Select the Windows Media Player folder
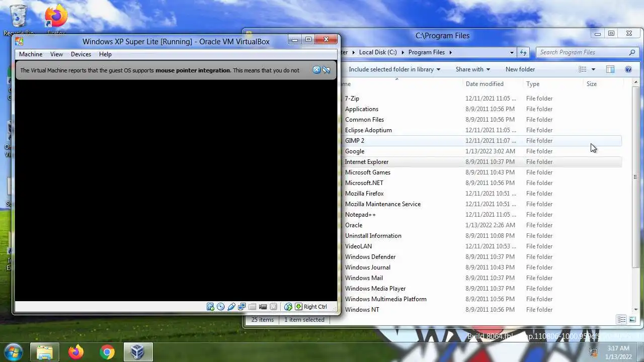The image size is (644, 362). click(x=480, y=289)
